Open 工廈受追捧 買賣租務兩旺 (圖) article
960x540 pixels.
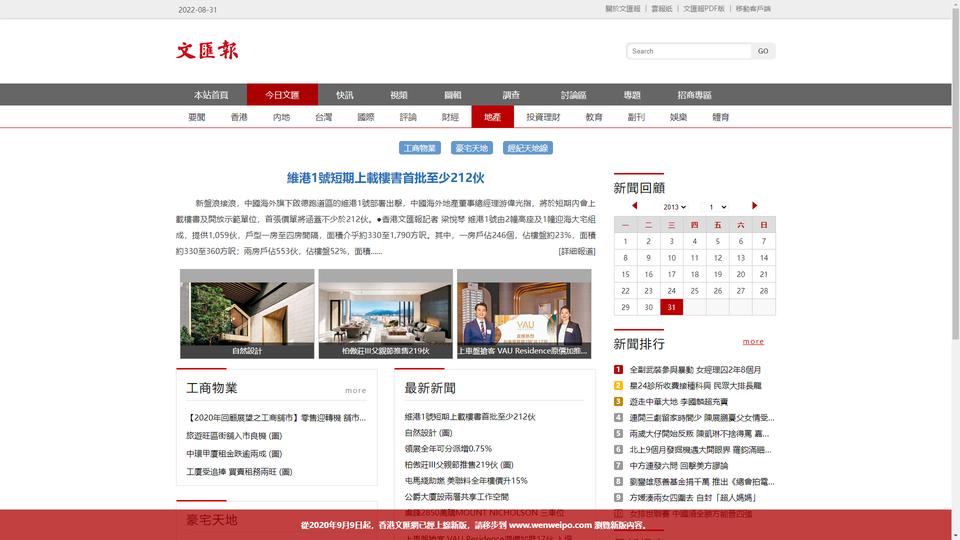coord(239,472)
